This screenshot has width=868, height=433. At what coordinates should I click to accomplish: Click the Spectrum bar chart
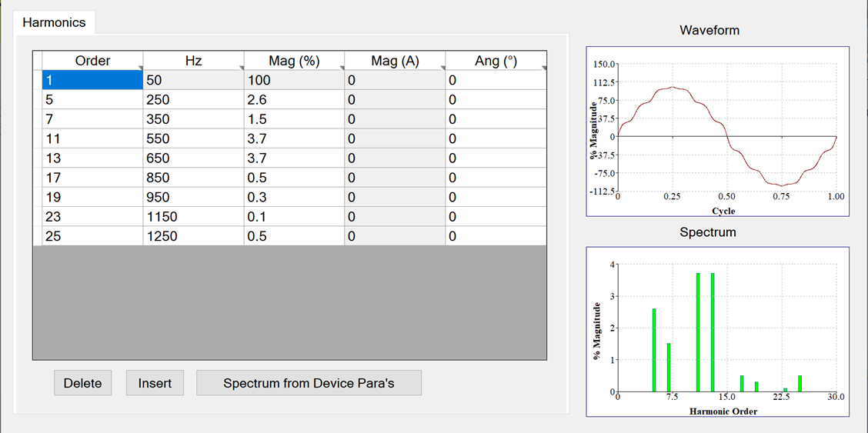tap(717, 331)
